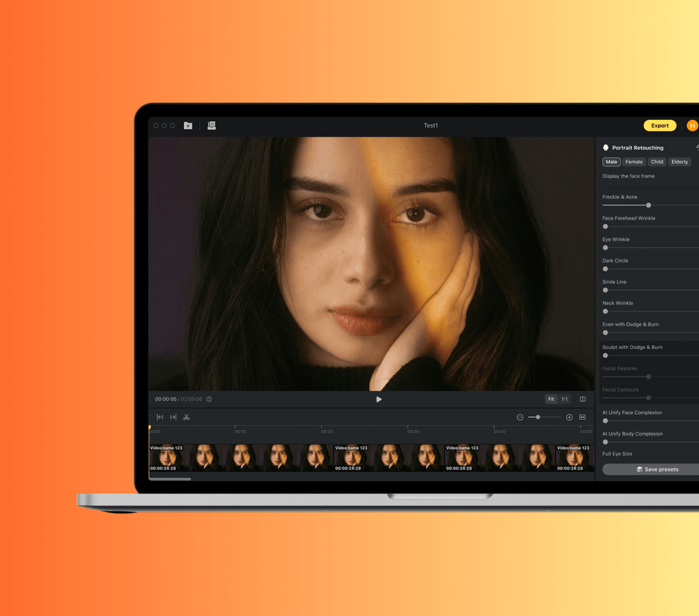This screenshot has width=699, height=616.
Task: Click the scissors split tool
Action: [186, 417]
